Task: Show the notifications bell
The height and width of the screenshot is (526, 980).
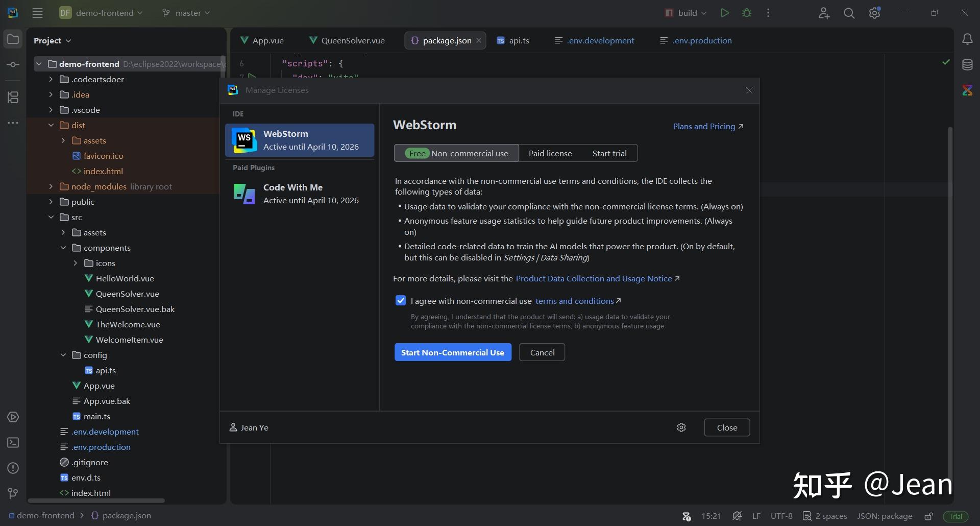Action: click(967, 39)
